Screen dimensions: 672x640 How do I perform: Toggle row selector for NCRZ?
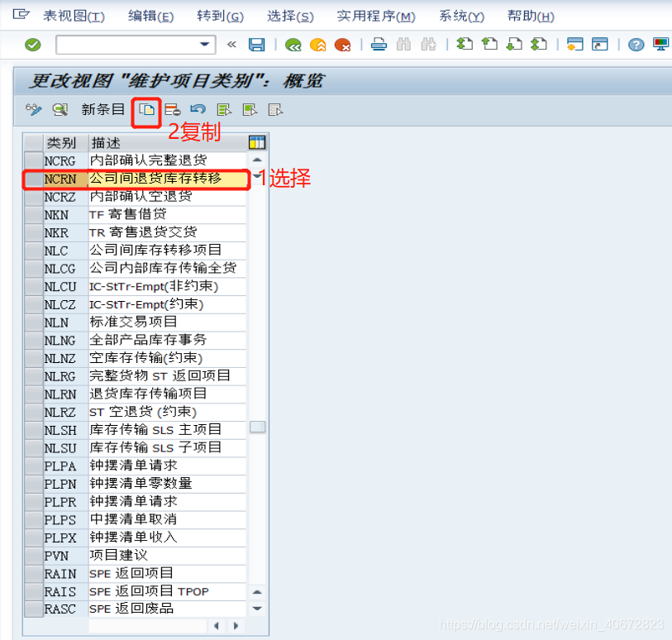[x=33, y=197]
